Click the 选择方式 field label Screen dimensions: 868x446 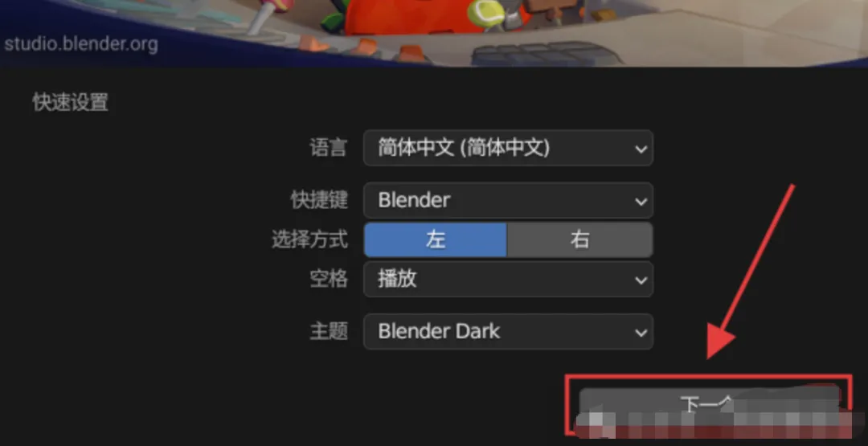point(309,239)
